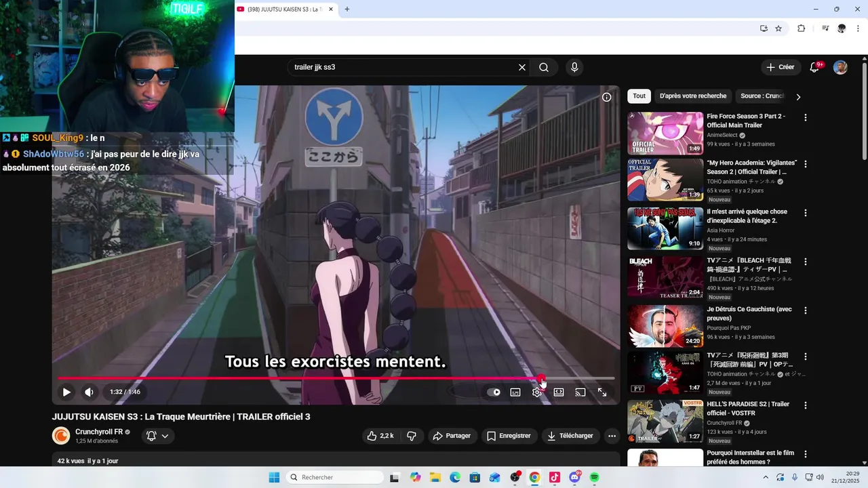Click the Télécharger download button

pos(571,436)
